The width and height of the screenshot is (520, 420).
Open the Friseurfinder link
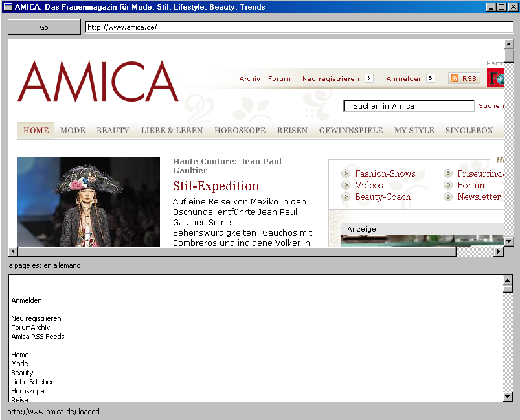pos(480,173)
